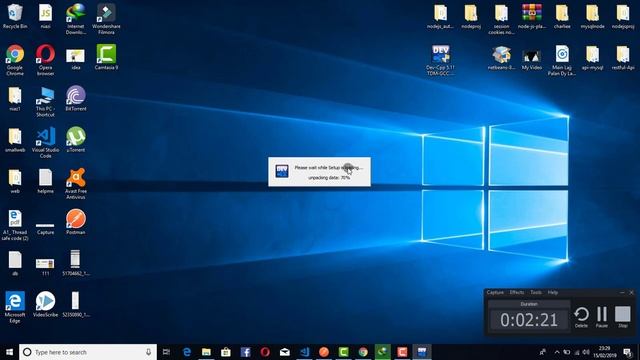
Task: Open the uTorrent desktop icon
Action: coord(76,140)
